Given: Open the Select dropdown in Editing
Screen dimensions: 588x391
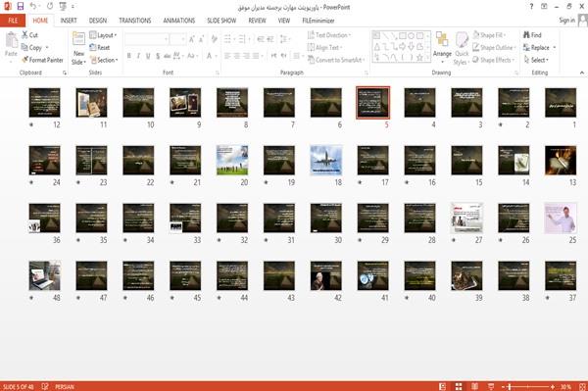Looking at the screenshot, I should 536,60.
